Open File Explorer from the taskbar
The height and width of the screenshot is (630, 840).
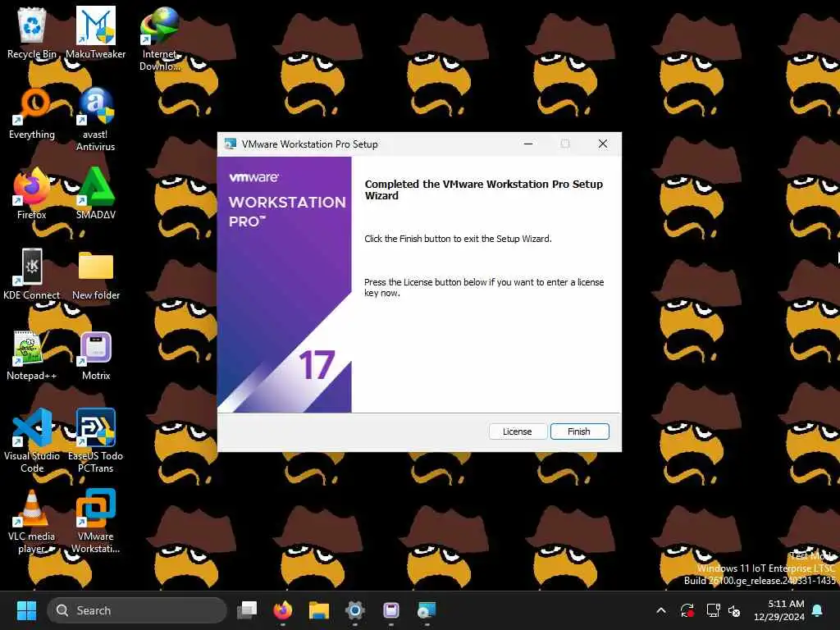click(x=319, y=610)
